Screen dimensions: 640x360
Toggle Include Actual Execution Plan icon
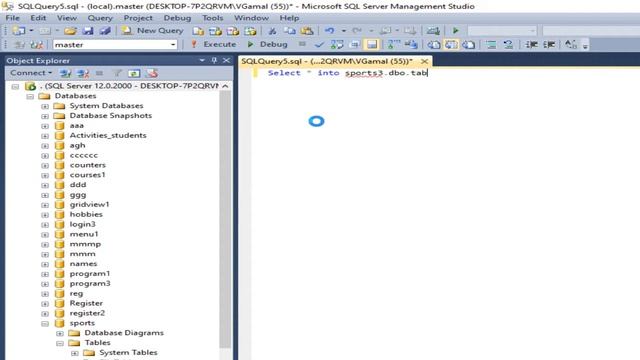(394, 44)
